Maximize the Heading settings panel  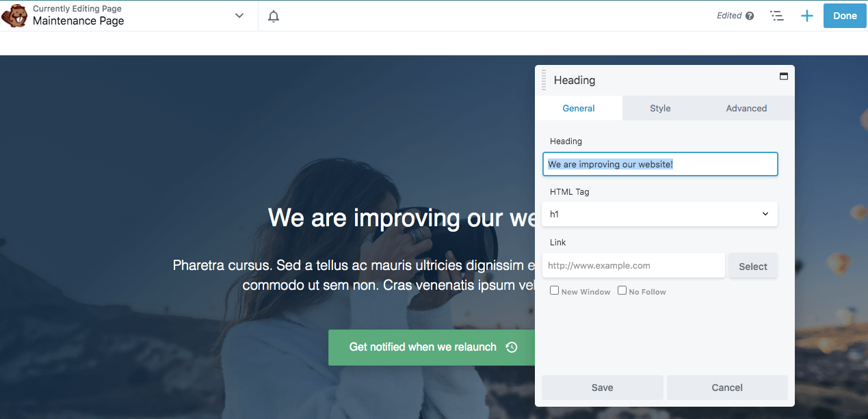tap(784, 77)
